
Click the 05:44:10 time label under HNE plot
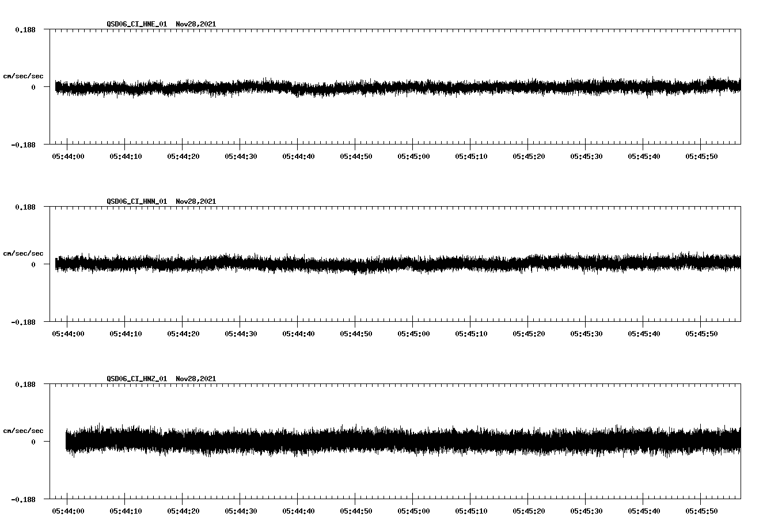coord(126,157)
